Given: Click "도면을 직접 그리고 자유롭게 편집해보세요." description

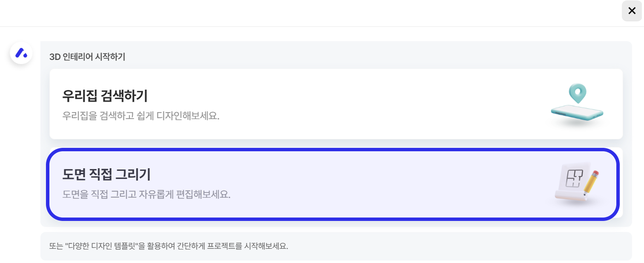Looking at the screenshot, I should click(146, 195).
